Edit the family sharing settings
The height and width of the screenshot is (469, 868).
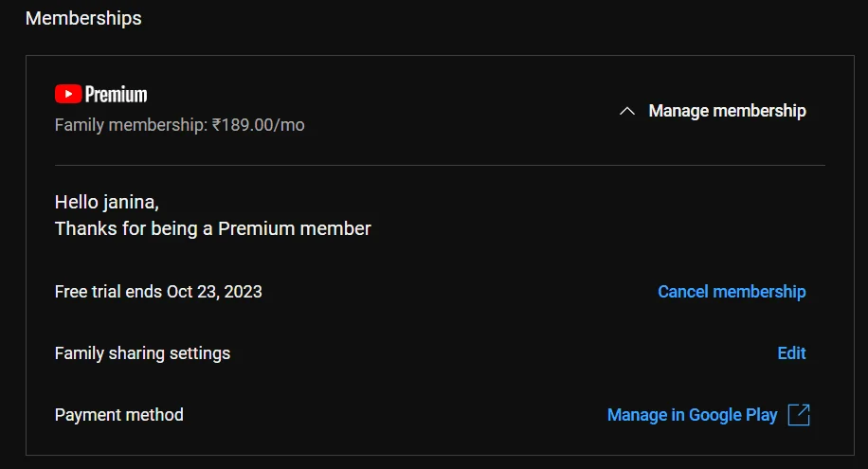pyautogui.click(x=791, y=353)
